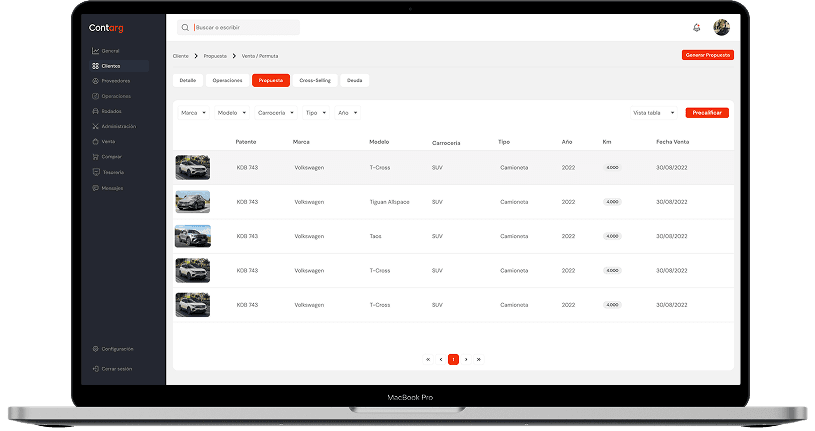This screenshot has height=431, width=815.
Task: Open General in the sidebar
Action: 110,51
